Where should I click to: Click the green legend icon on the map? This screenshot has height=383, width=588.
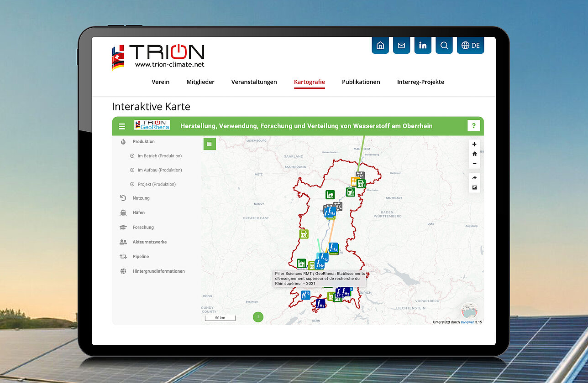pyautogui.click(x=210, y=144)
